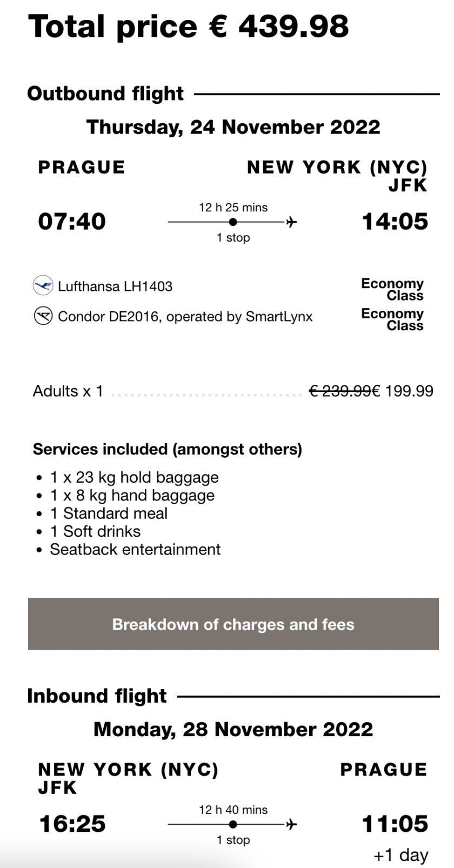
Task: Click the 1 x 23 kg hold baggage item
Action: pos(134,477)
